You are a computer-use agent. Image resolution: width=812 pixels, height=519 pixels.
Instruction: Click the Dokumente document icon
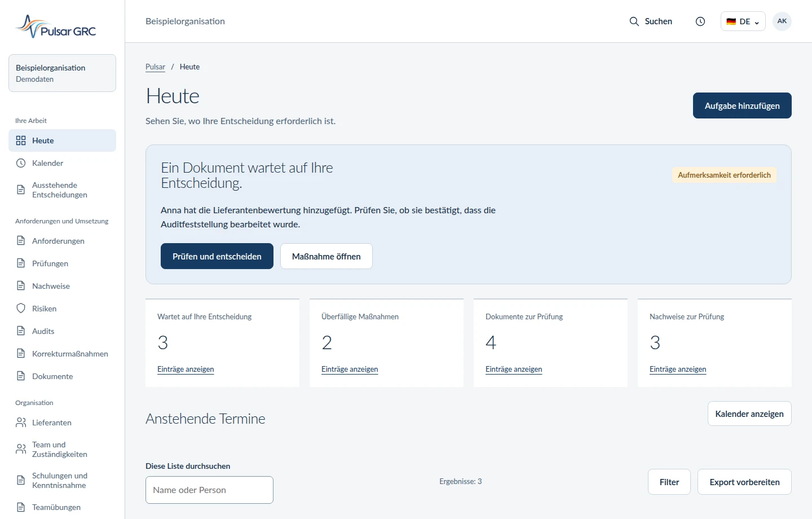[x=21, y=376]
